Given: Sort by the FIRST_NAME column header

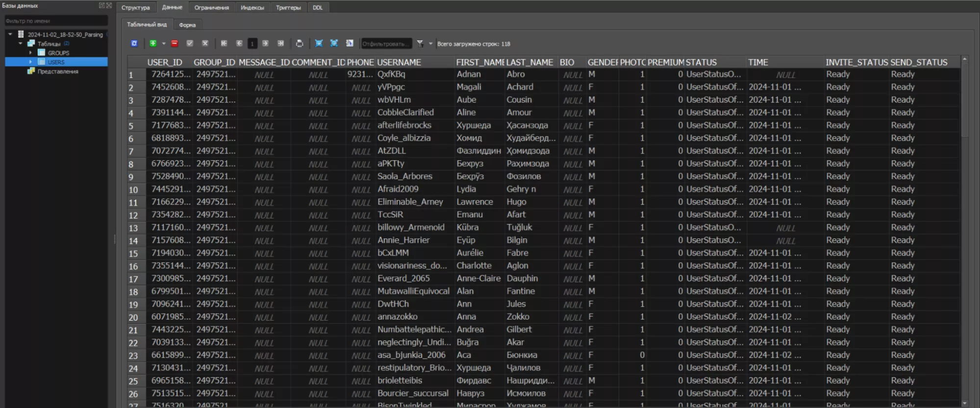Looking at the screenshot, I should coord(480,62).
